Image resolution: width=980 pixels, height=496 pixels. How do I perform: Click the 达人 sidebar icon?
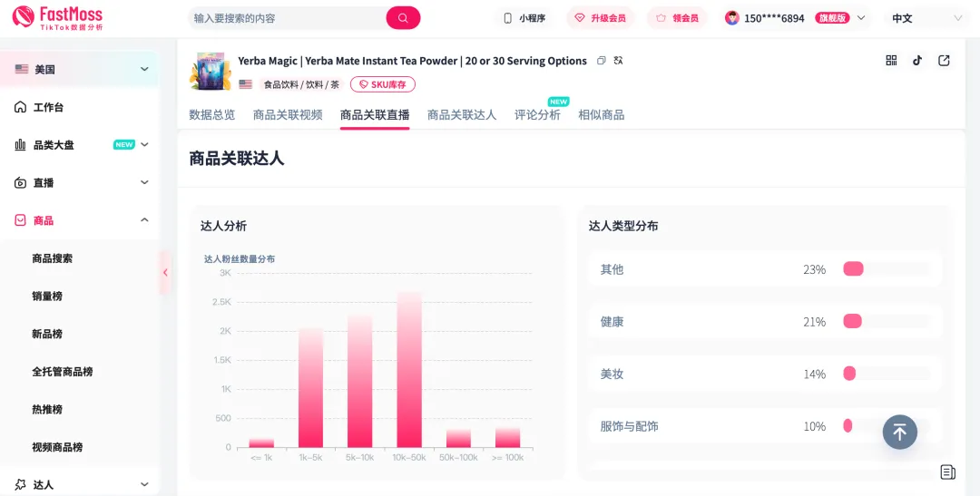click(20, 484)
